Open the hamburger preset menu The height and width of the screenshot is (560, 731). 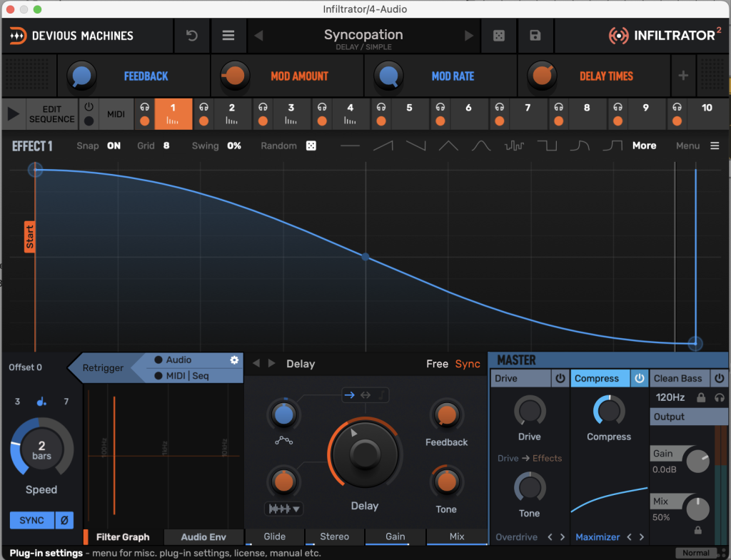(x=228, y=36)
